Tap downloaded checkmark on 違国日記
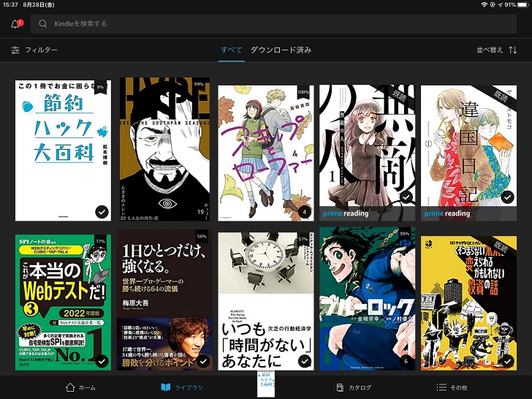532x399 pixels. [507, 197]
